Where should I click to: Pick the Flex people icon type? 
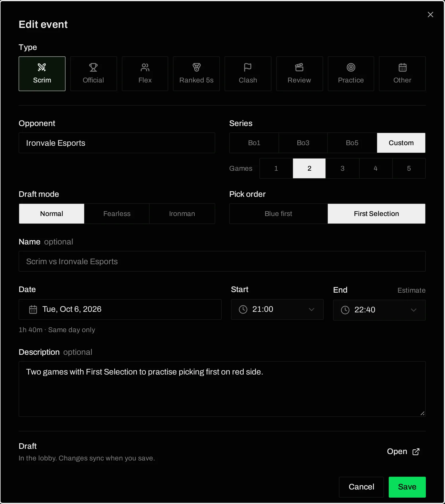point(145,74)
